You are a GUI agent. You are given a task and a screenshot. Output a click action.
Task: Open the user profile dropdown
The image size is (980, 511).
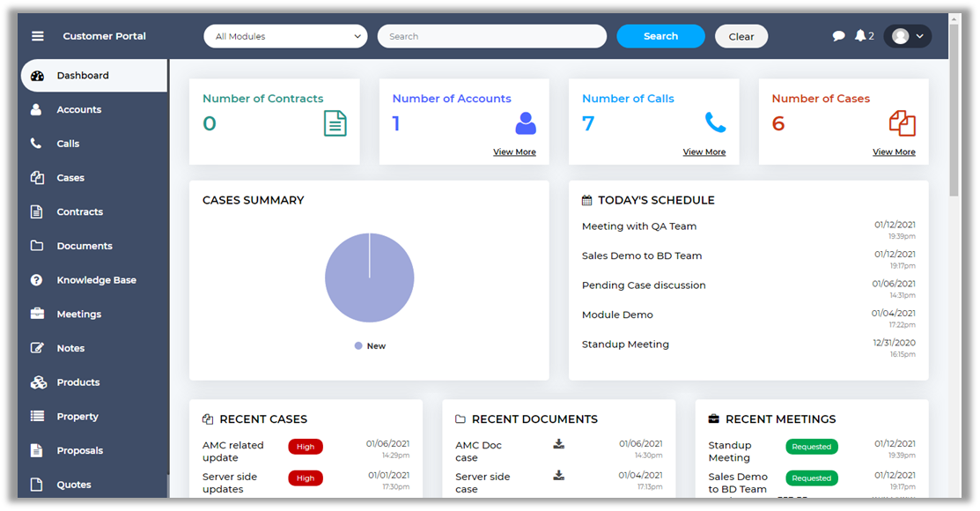pos(908,36)
